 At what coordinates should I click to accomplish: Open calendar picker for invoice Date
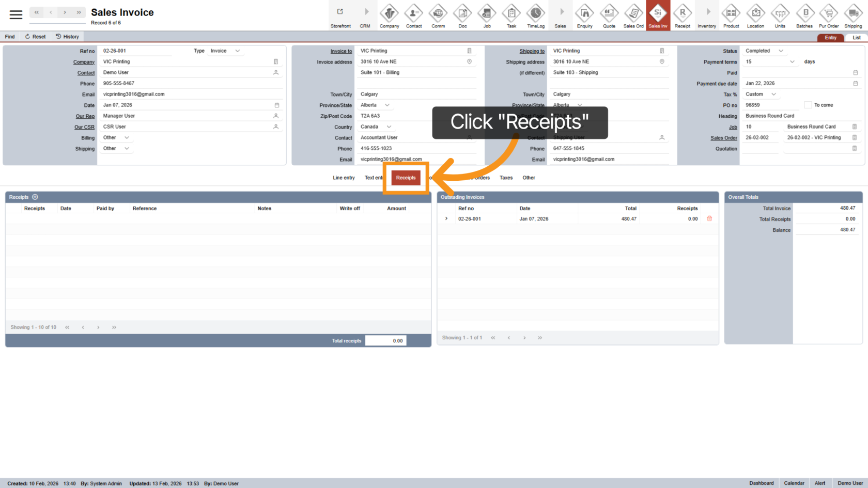[x=276, y=105]
